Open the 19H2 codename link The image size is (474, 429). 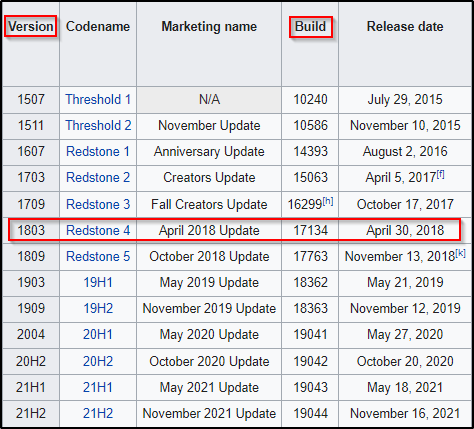click(x=98, y=308)
